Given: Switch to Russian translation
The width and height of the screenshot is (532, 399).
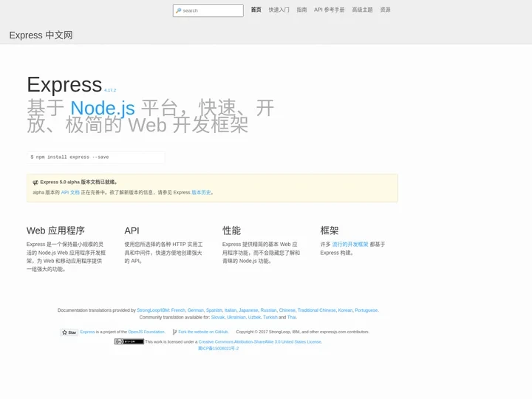Looking at the screenshot, I should [268, 310].
